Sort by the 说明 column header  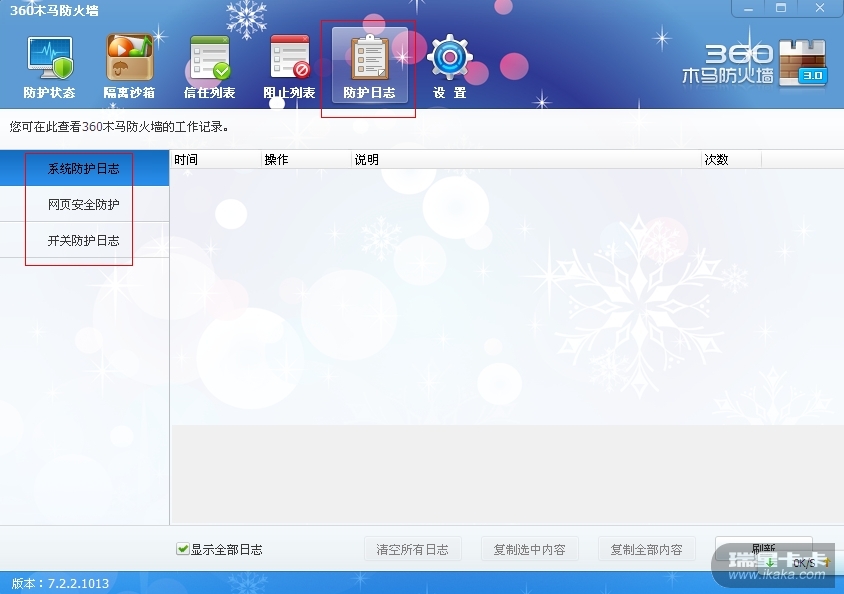click(526, 160)
